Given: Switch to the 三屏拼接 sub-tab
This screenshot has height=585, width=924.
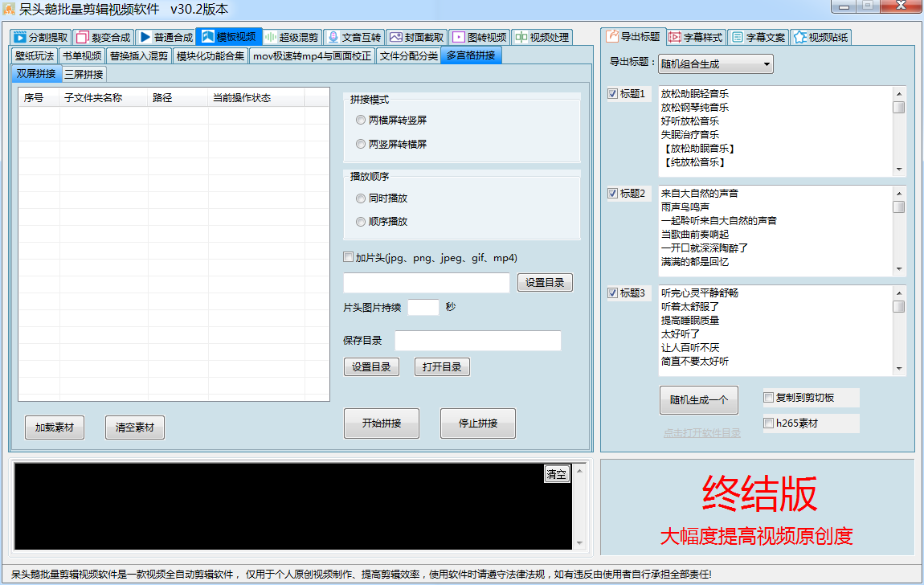Looking at the screenshot, I should 84,74.
